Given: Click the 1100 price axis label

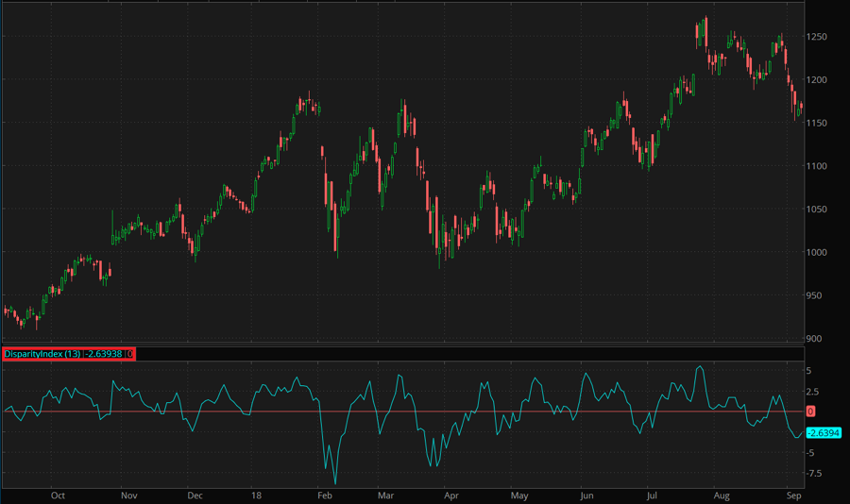Looking at the screenshot, I should (818, 166).
